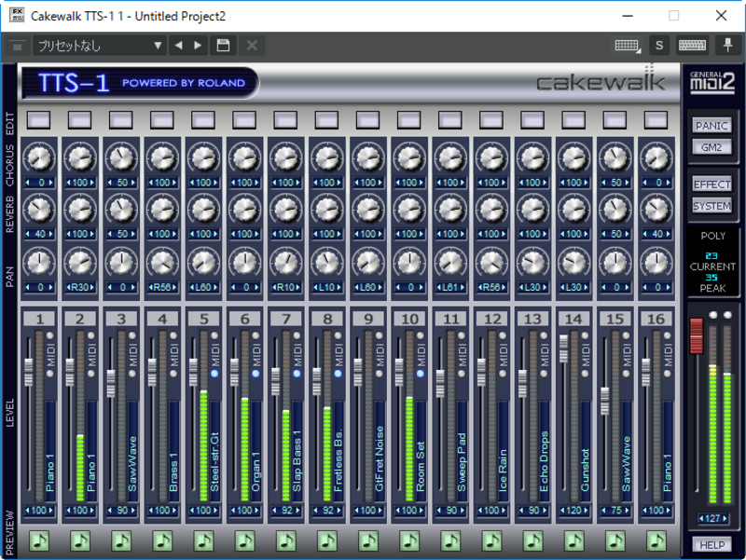Open the EDIT button for channel 4

click(x=162, y=120)
